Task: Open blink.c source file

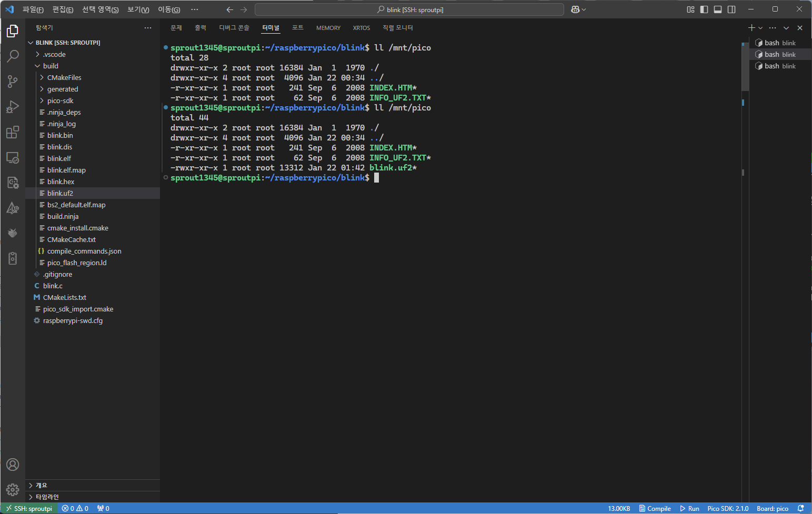Action: [93, 286]
